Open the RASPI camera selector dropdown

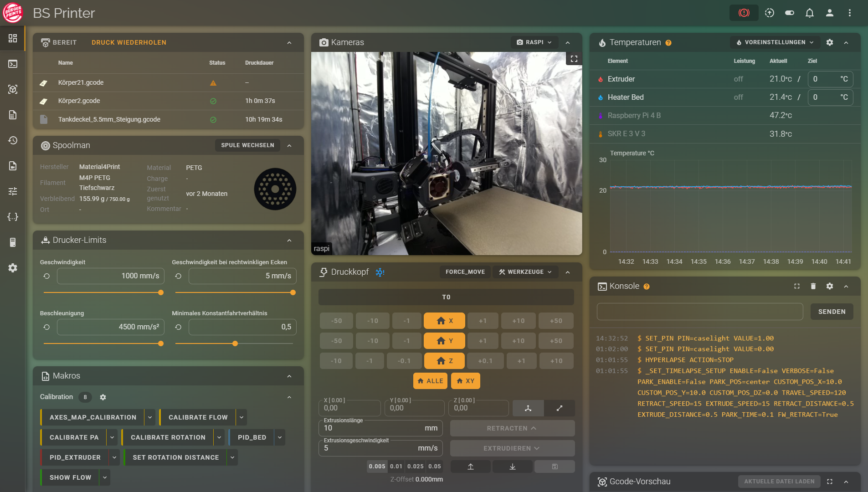click(x=534, y=42)
